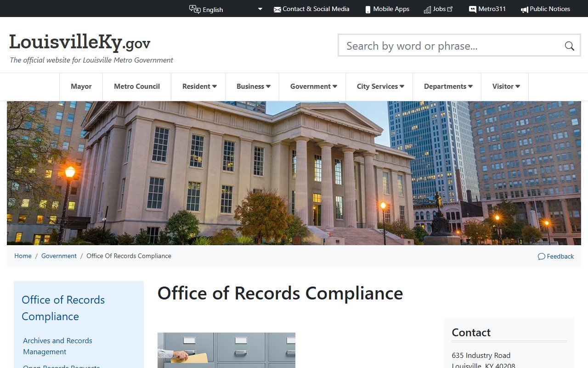
Task: Click the Contact panel heading
Action: pyautogui.click(x=471, y=333)
